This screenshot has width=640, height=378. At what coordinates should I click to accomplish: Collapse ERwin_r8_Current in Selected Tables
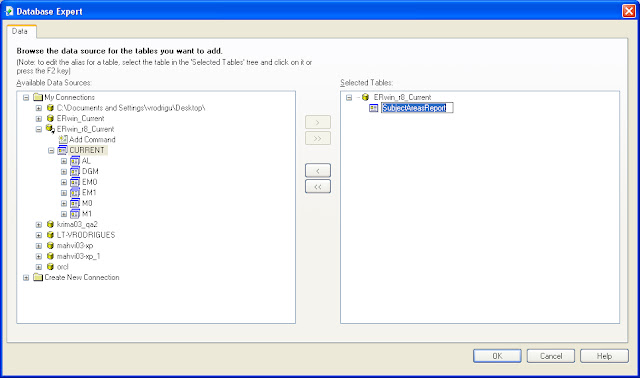point(349,98)
